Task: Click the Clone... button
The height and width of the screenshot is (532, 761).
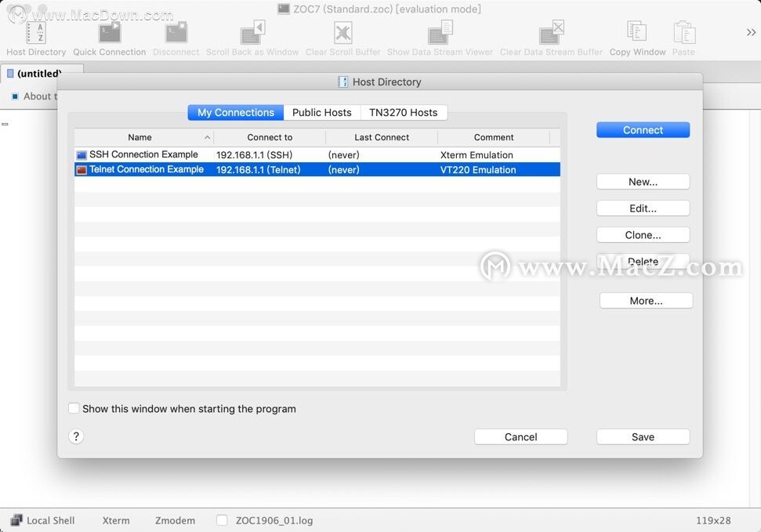Action: 643,235
